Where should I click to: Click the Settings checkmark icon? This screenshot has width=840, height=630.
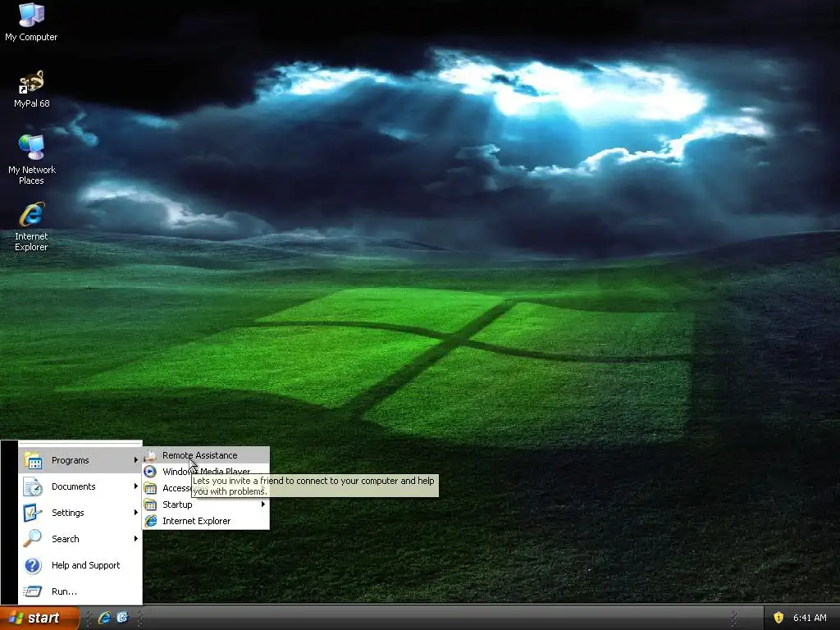pyautogui.click(x=33, y=513)
